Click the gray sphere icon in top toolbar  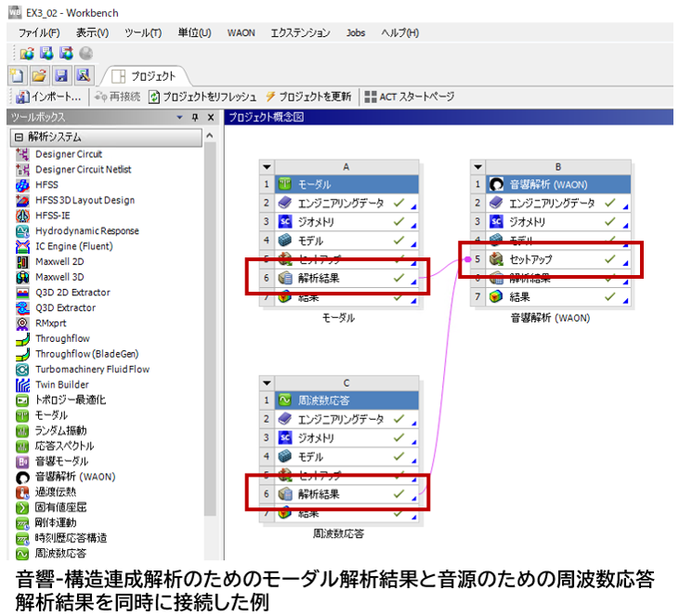click(86, 53)
